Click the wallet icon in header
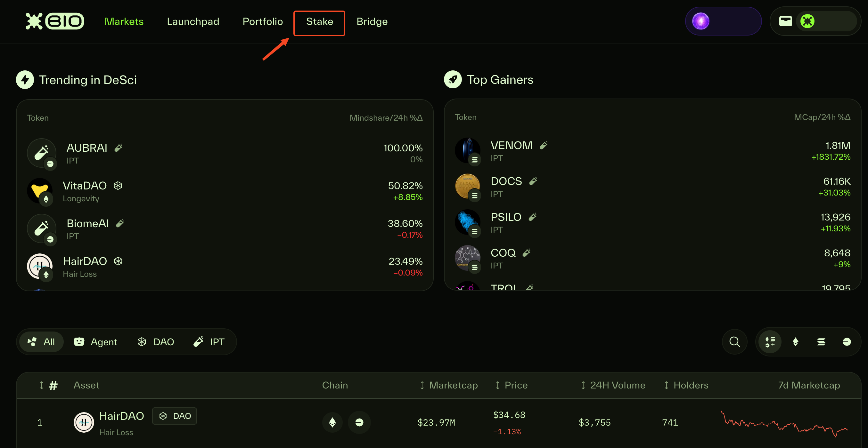Screen dimensions: 868x448 tap(785, 21)
